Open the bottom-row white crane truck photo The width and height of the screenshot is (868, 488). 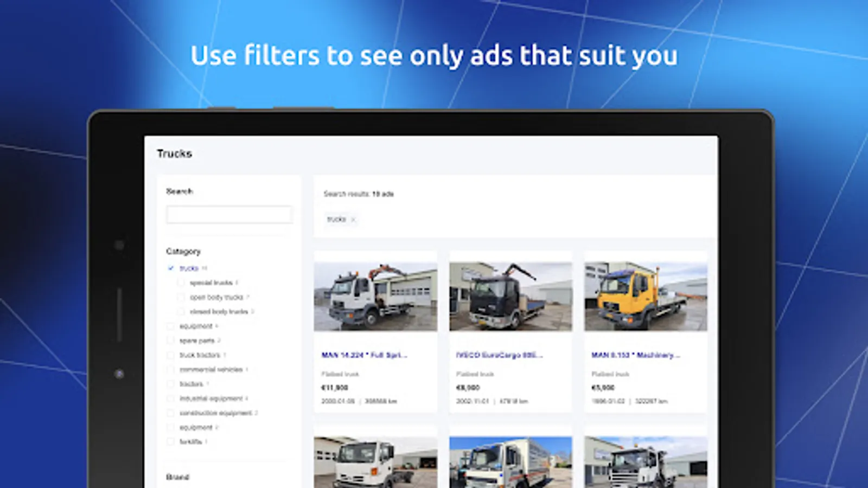(x=646, y=462)
